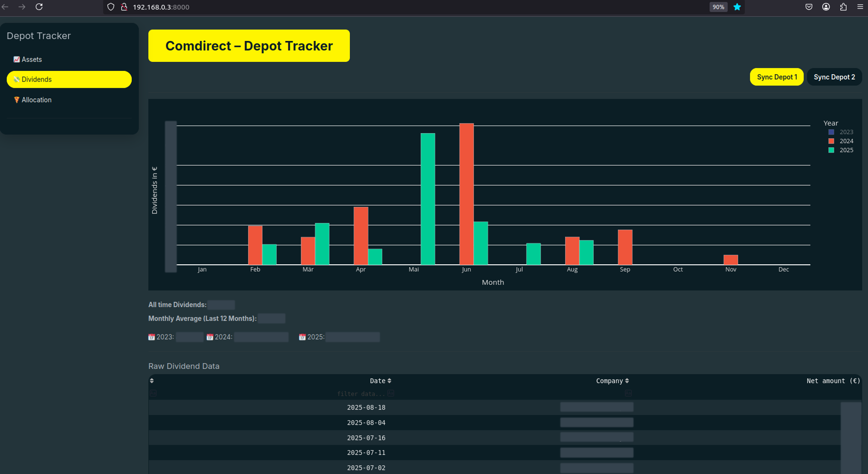Open tracking protection shield icon
The height and width of the screenshot is (474, 868).
(x=110, y=7)
